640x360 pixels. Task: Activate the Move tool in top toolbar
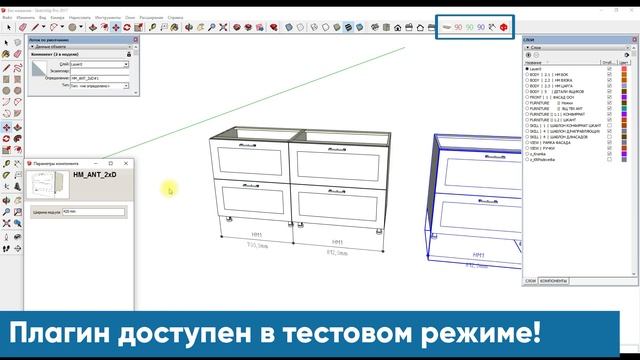(116, 27)
